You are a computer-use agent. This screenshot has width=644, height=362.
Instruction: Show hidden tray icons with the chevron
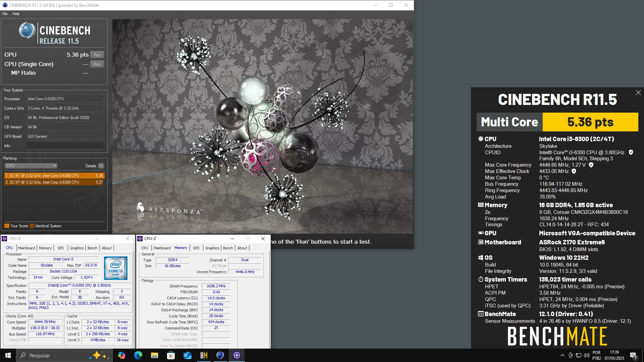click(x=562, y=355)
